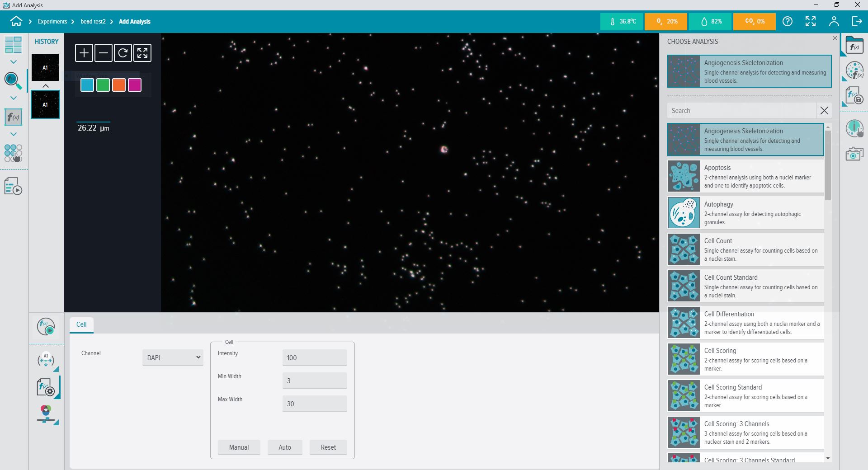Click the analysis Search field
The image size is (868, 470).
point(741,111)
